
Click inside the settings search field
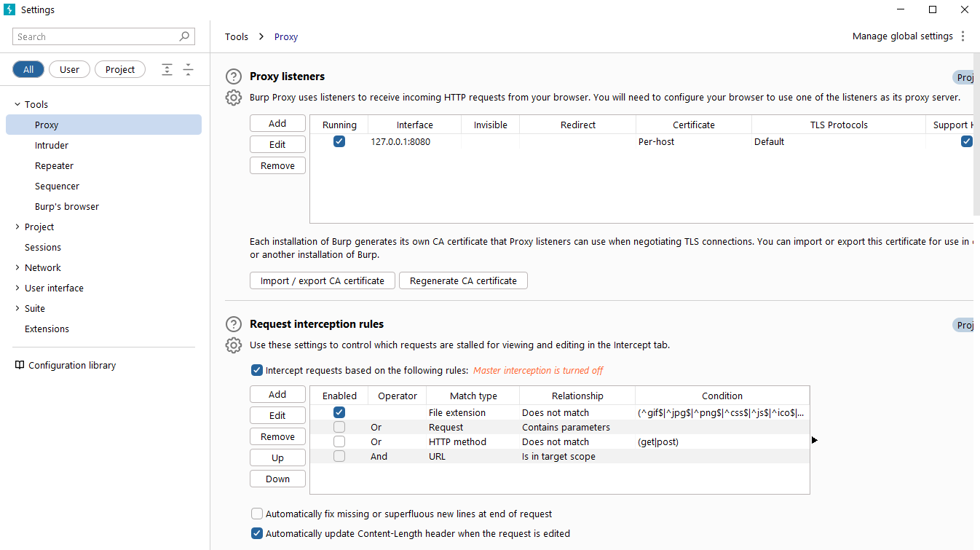coord(95,36)
